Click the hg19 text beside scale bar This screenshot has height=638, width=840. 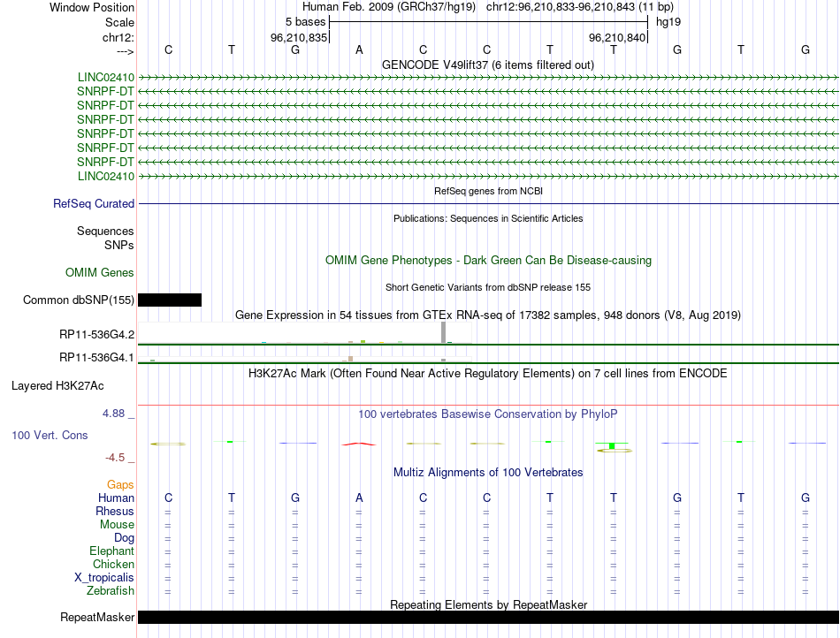pyautogui.click(x=668, y=22)
